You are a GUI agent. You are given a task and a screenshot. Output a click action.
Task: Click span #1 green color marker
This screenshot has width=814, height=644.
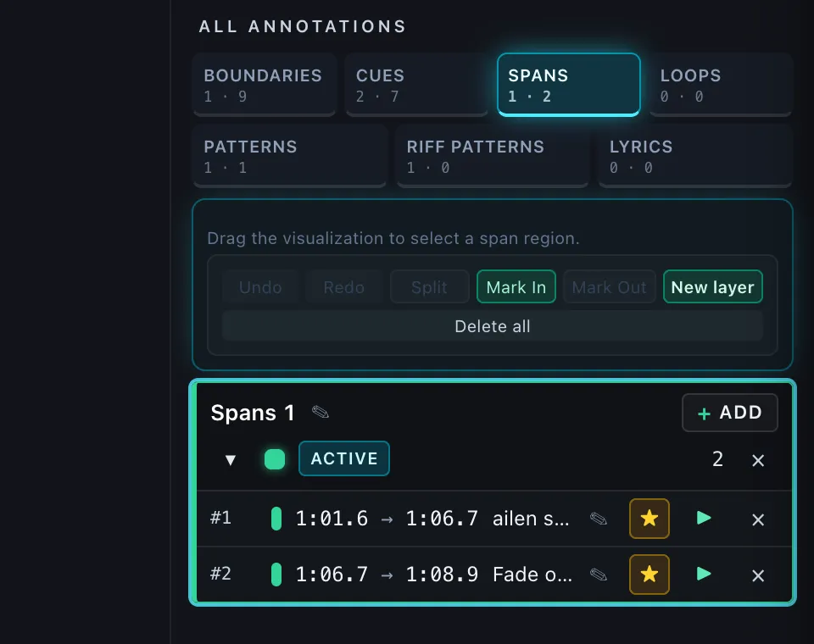pos(276,519)
